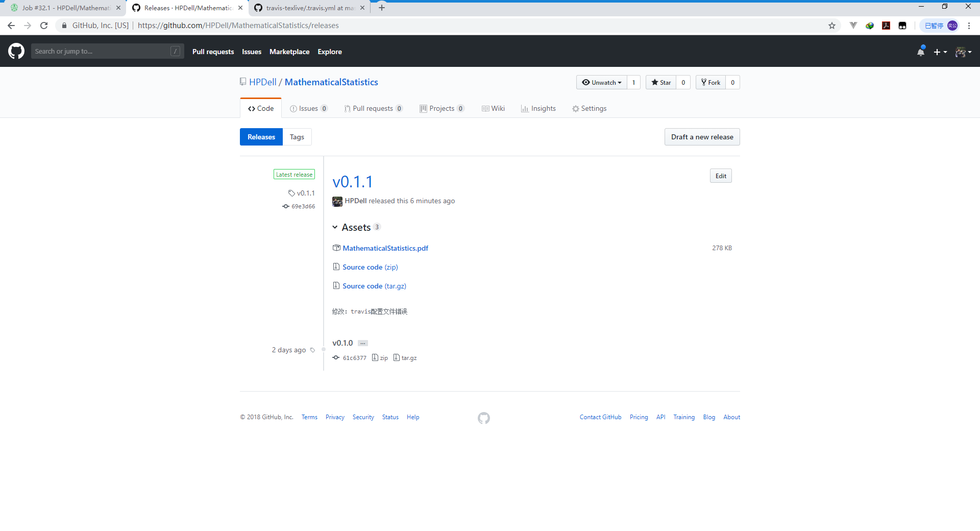Open the plus create-new dropdown
980x531 pixels.
pos(940,52)
